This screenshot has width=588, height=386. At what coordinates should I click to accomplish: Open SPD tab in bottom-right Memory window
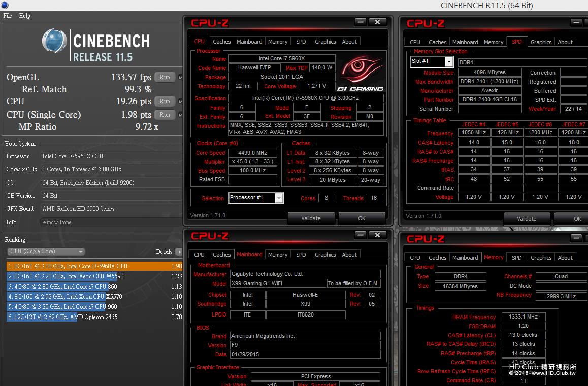[x=517, y=258]
